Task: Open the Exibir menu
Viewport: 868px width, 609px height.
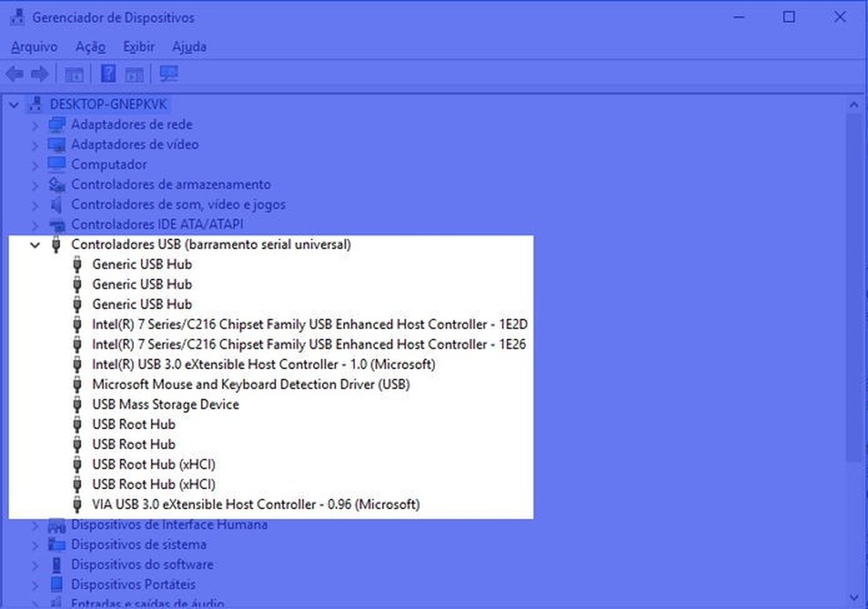Action: point(138,47)
